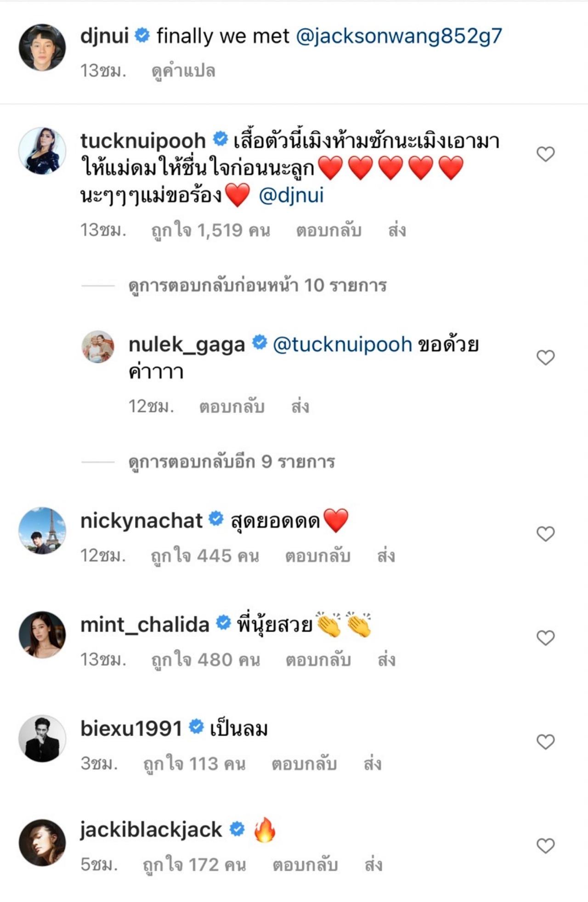Open the @jacksonwang852g7 mention
588x902 pixels.
coord(399,36)
